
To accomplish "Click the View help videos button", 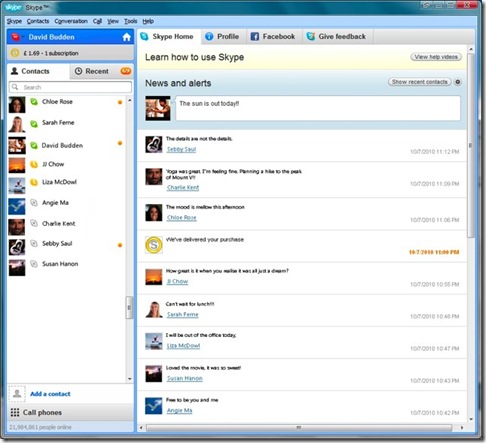I will pos(436,57).
